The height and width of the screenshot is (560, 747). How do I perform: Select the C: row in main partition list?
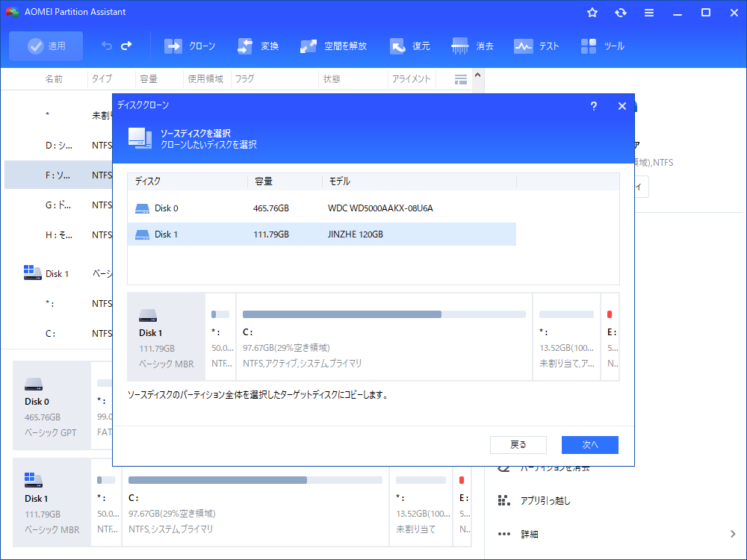(x=58, y=333)
